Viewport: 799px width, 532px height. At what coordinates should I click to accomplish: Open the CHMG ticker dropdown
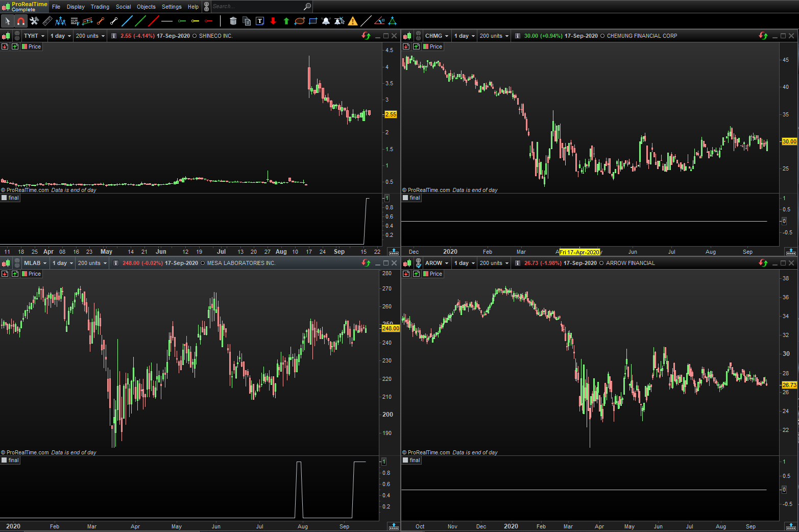[x=437, y=36]
